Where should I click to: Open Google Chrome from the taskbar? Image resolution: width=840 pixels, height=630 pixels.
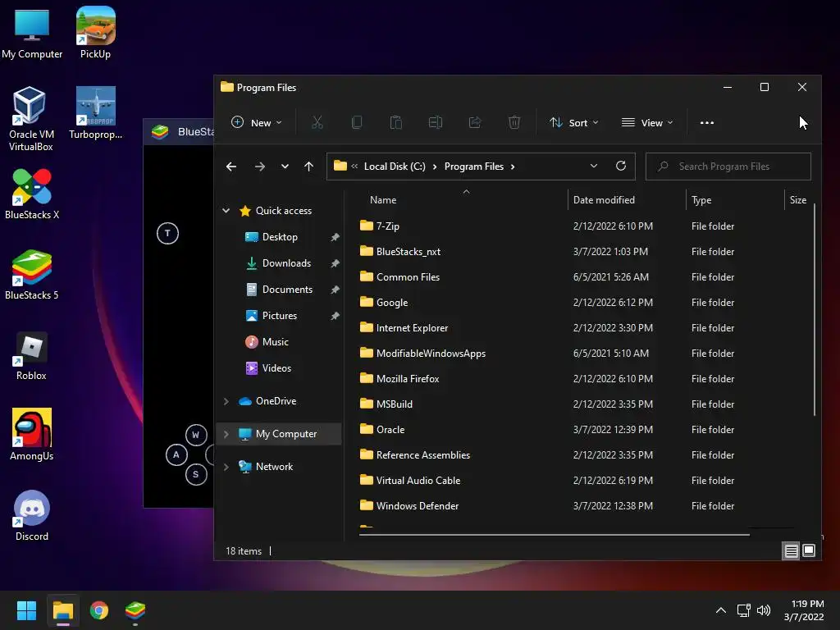tap(99, 610)
